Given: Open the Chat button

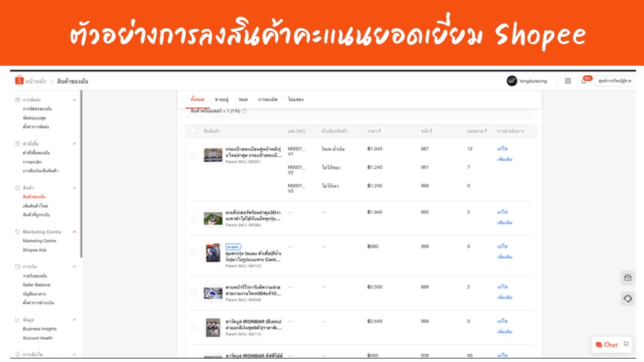Looking at the screenshot, I should click(x=606, y=345).
